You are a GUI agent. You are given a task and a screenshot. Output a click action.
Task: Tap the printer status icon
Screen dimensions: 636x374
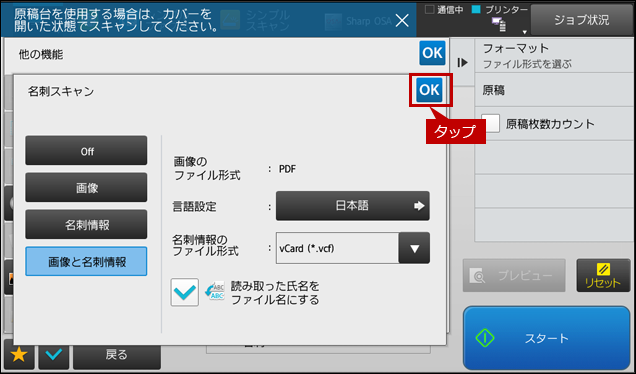click(499, 24)
